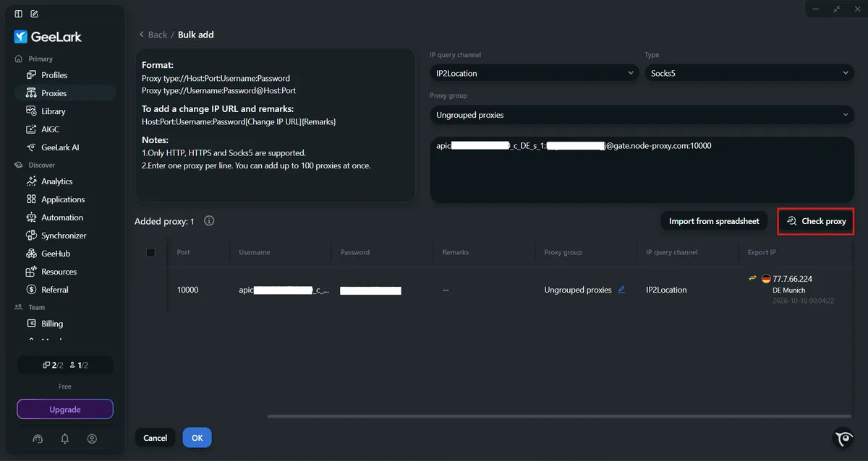868x461 pixels.
Task: Click Import from spreadsheet
Action: point(714,221)
